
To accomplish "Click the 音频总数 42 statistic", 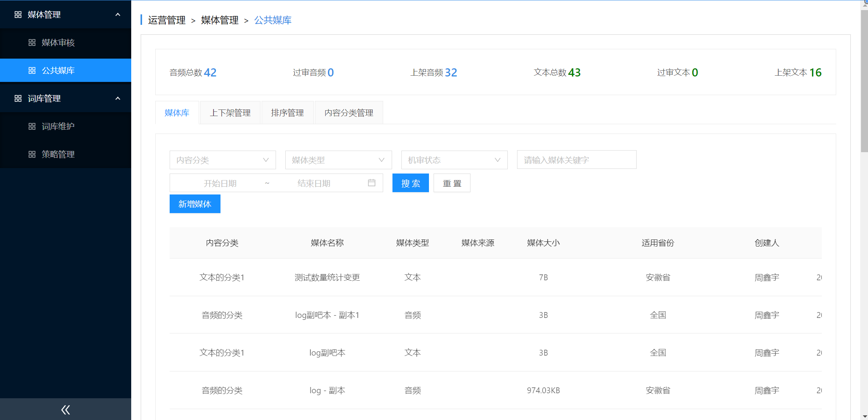I will 193,73.
